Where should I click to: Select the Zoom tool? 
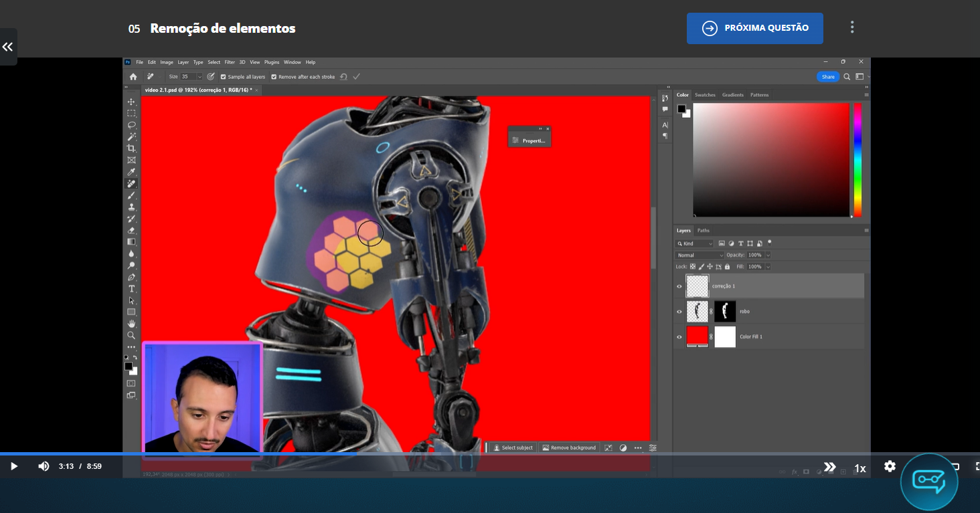coord(131,336)
